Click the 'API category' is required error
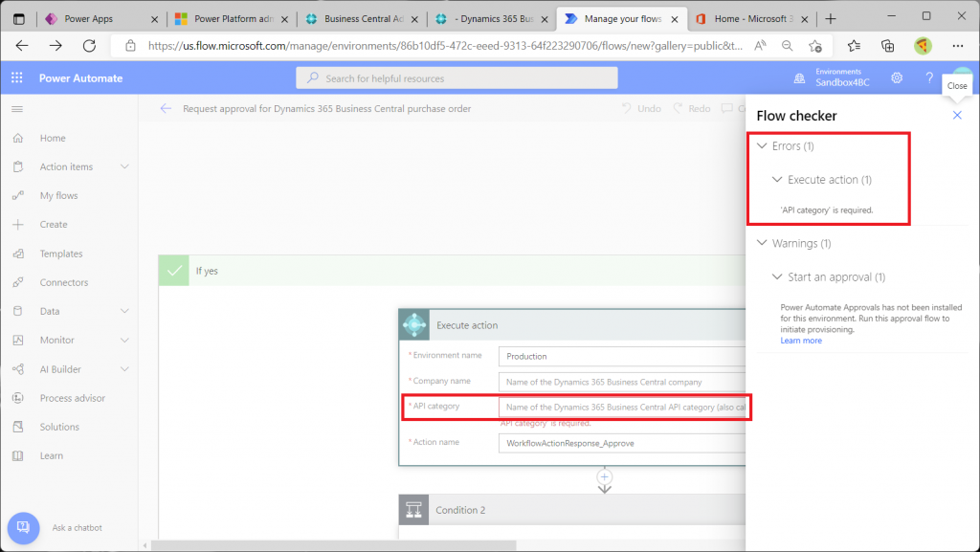 826,210
